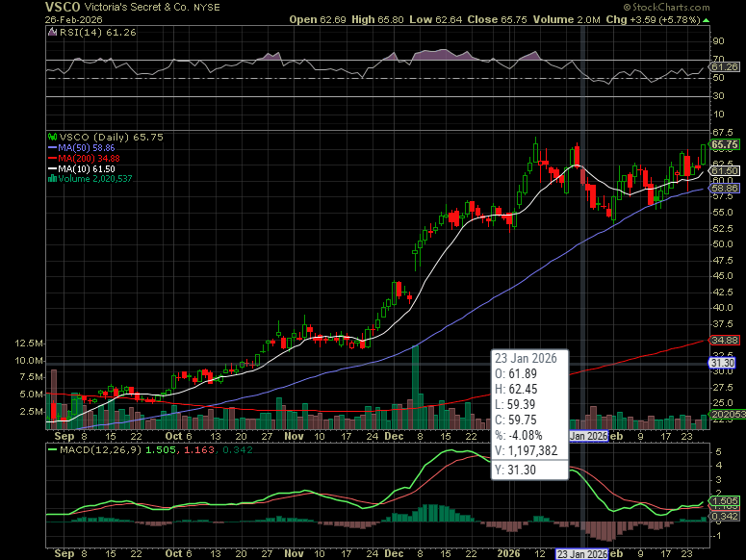The image size is (746, 560).
Task: Click the %: -4.08% row in the tooltip
Action: [x=519, y=435]
